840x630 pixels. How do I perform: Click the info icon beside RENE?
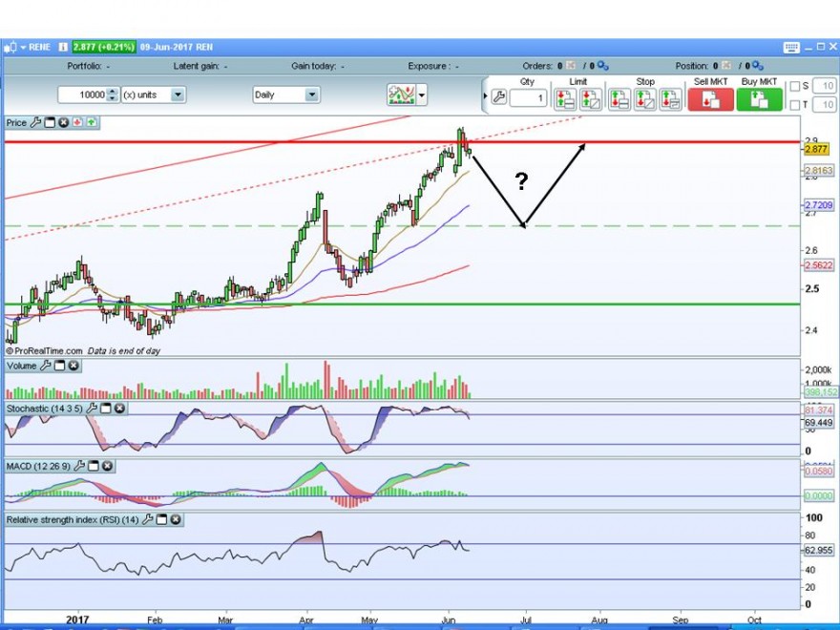point(63,47)
